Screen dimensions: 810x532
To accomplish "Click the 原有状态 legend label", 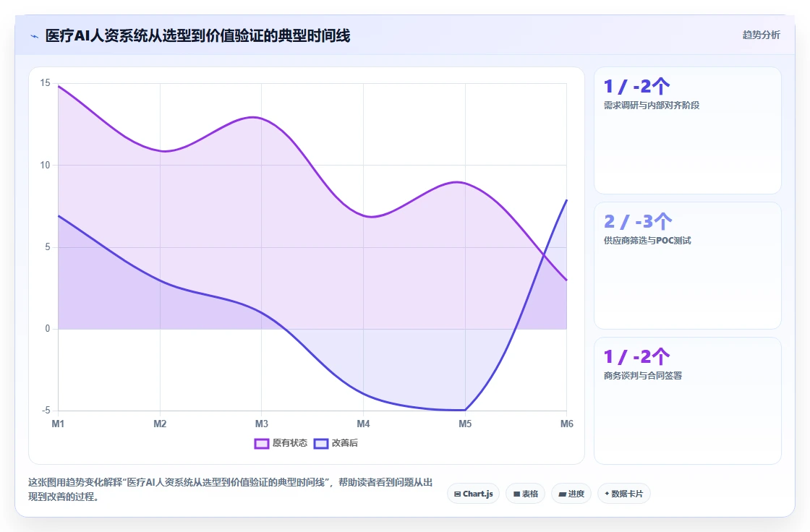I will (290, 443).
